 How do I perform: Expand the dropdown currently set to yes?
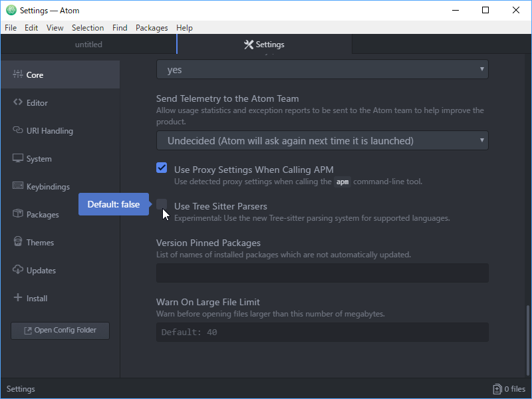(x=322, y=70)
